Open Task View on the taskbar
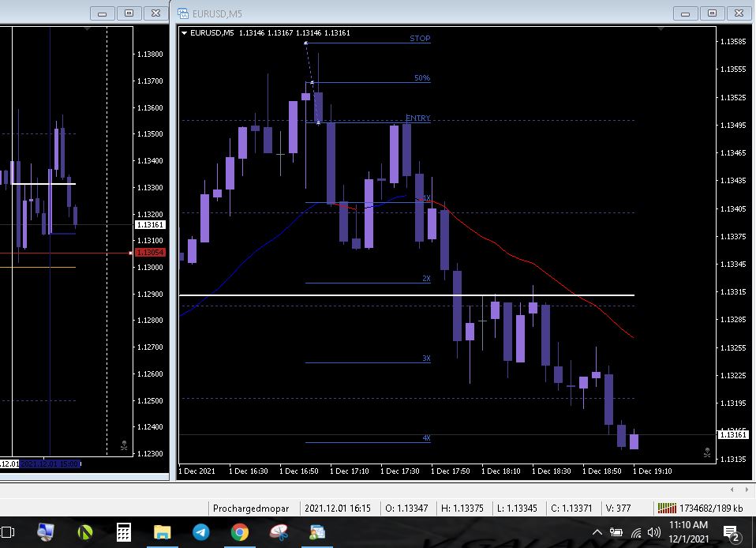The width and height of the screenshot is (756, 548). [x=7, y=532]
